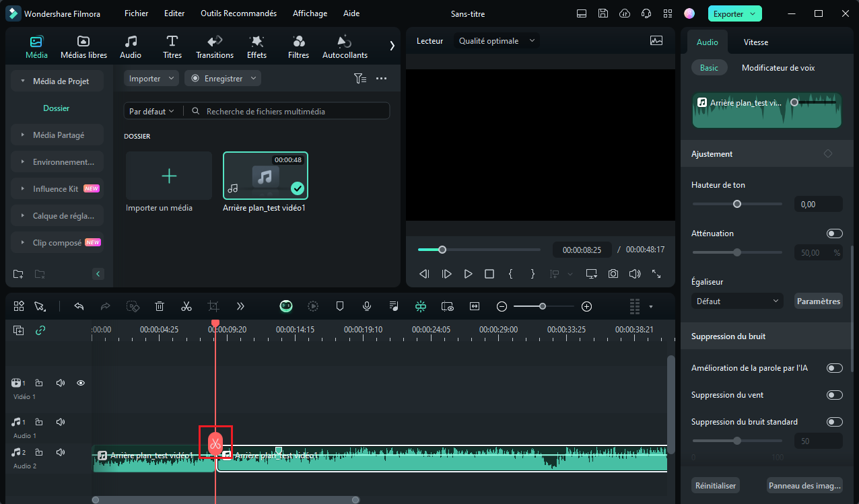The image size is (859, 504).
Task: Open the Outils Recommandés menu
Action: [x=238, y=13]
